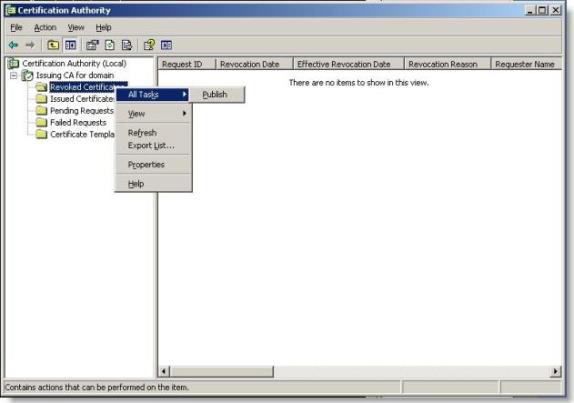This screenshot has width=574, height=403.
Task: Click the Certificate Templates folder icon
Action: point(41,134)
